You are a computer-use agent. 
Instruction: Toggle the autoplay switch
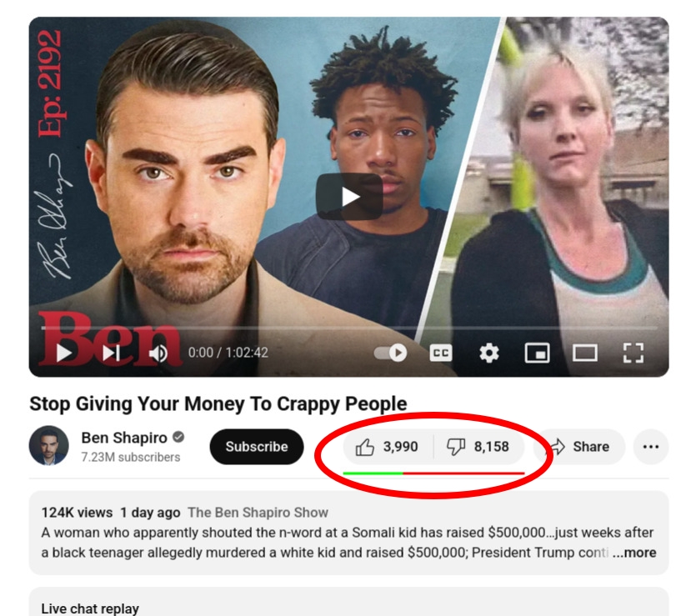click(390, 353)
